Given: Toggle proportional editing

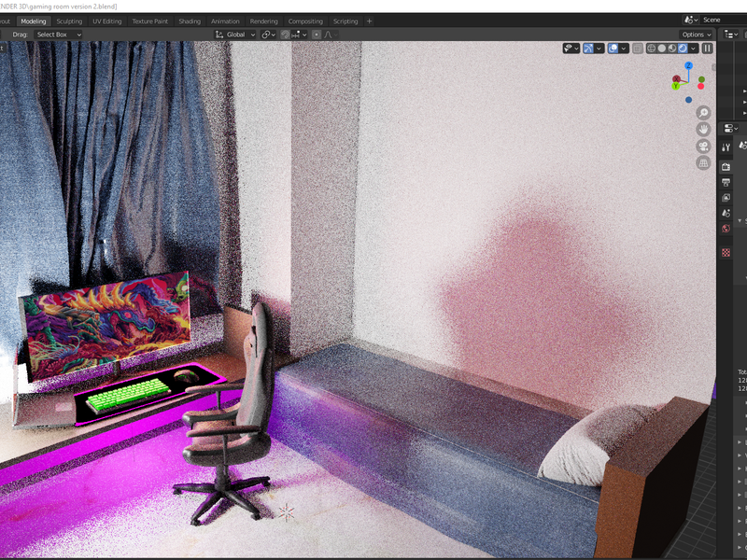Looking at the screenshot, I should (x=317, y=35).
